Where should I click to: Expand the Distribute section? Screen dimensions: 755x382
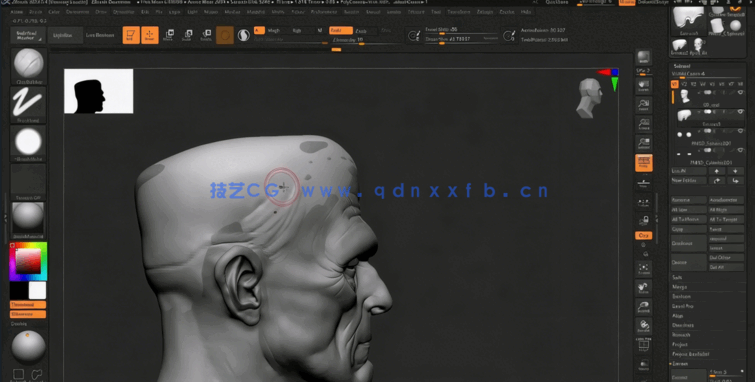[682, 325]
